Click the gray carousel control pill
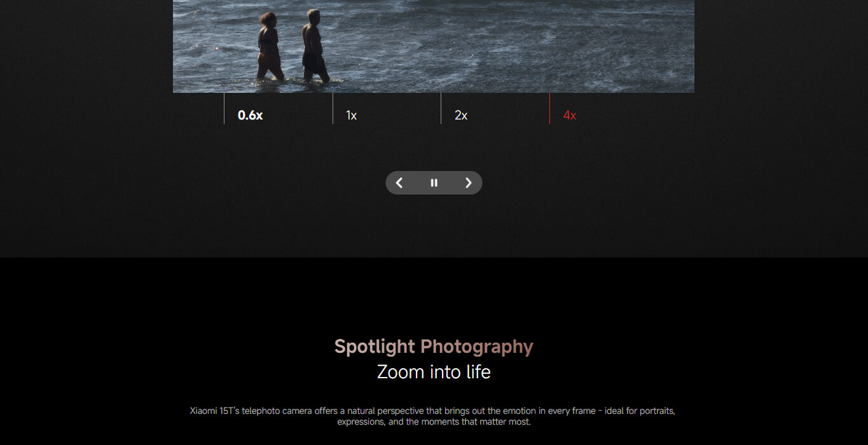 click(434, 183)
